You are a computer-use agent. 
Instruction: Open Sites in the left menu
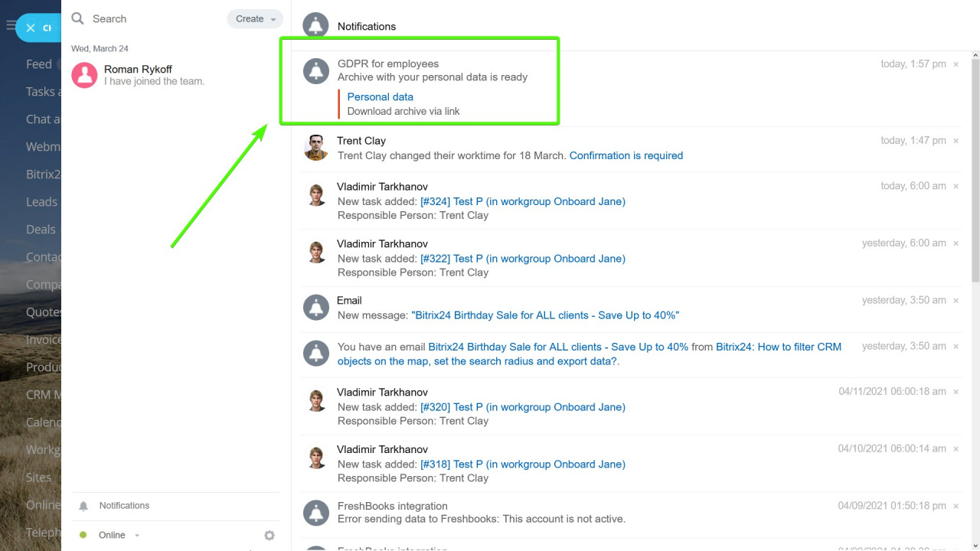[38, 478]
